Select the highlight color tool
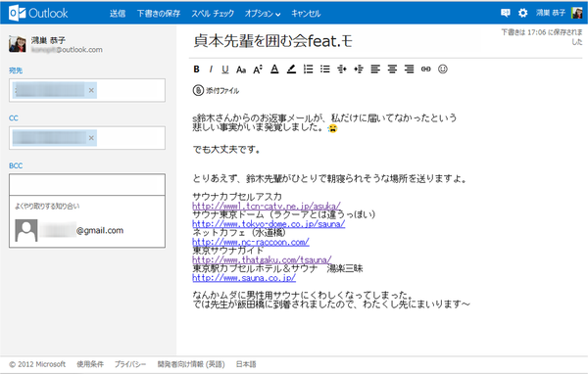The image size is (588, 374). coord(291,69)
